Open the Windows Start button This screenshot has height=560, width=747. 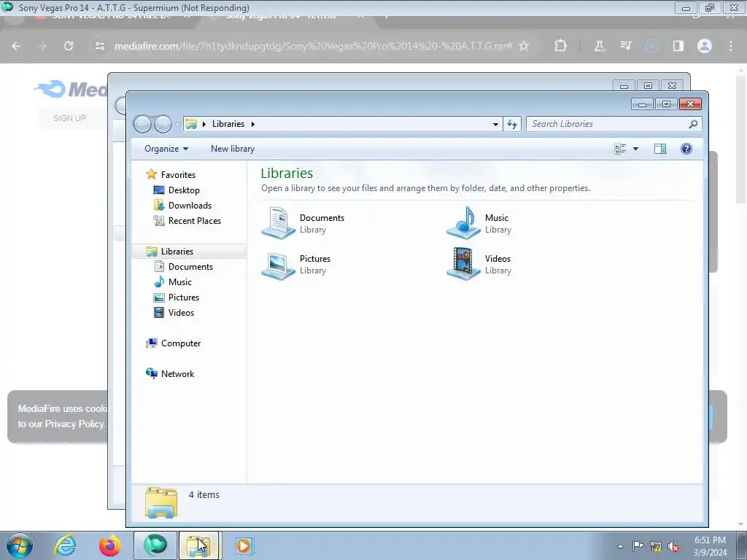tap(19, 545)
